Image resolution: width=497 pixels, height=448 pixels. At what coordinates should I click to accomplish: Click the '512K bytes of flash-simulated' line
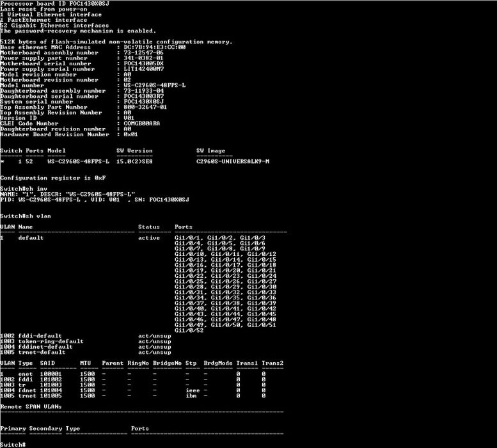click(116, 42)
